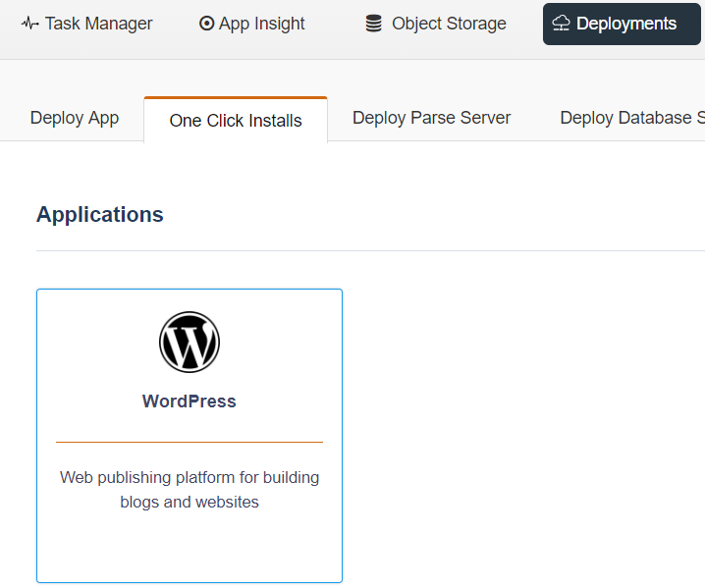705x588 pixels.
Task: Click the WordPress title text
Action: pos(190,401)
